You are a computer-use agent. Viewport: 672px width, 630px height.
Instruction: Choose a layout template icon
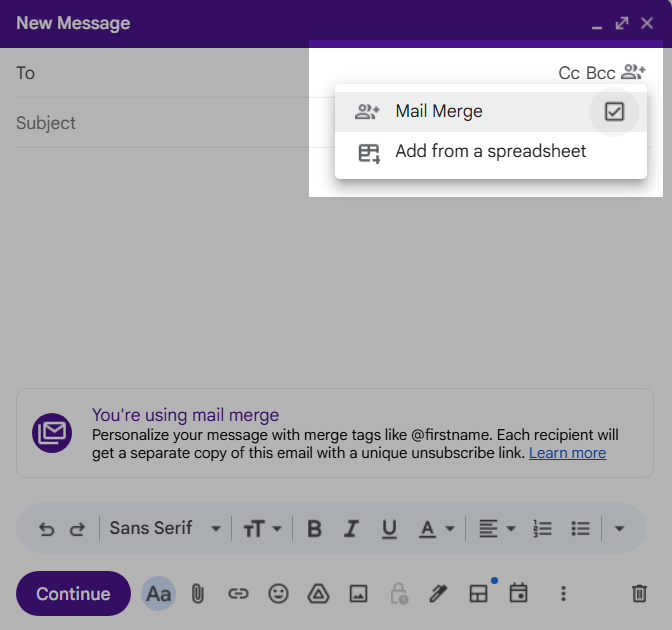[478, 594]
